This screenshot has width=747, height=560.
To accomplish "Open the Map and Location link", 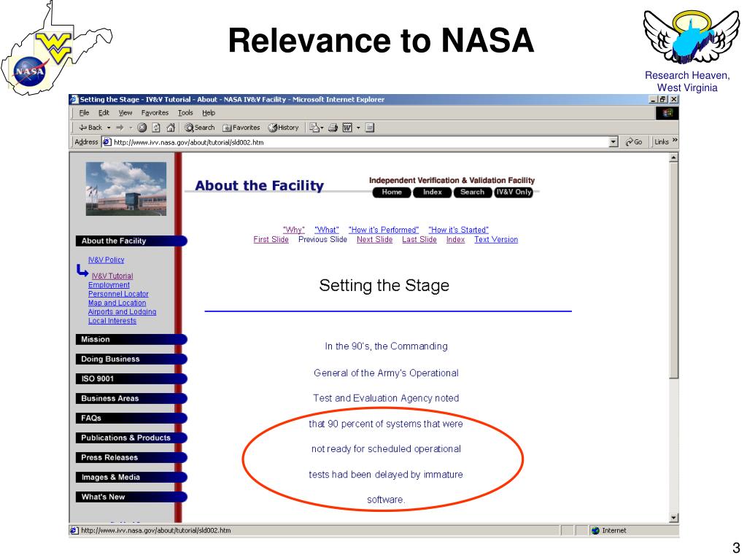I will tap(117, 303).
